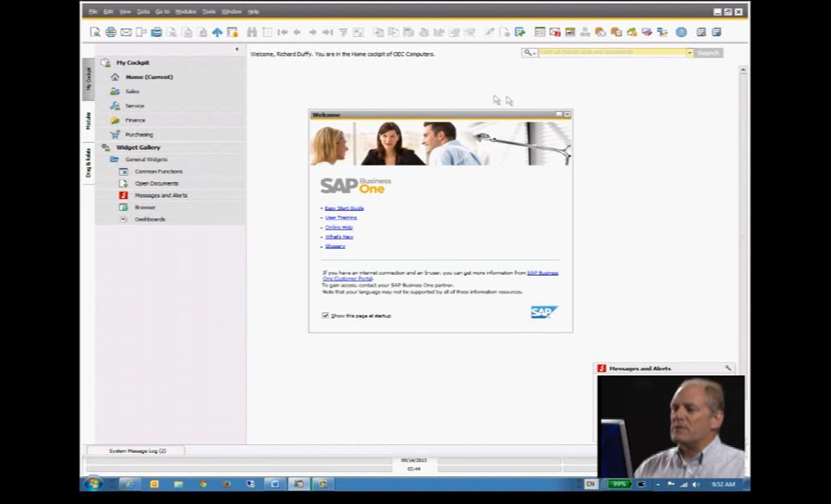The width and height of the screenshot is (831, 504).
Task: Open the search category dropdown with magnifier
Action: tap(530, 53)
